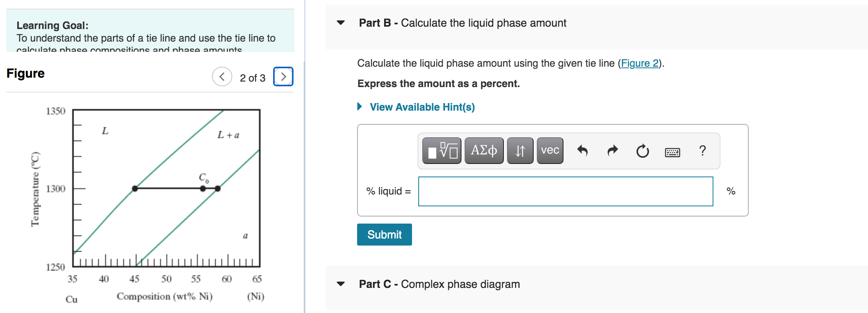This screenshot has height=313, width=868.
Task: Select the Greek letters ΑΣΦ icon
Action: (484, 151)
